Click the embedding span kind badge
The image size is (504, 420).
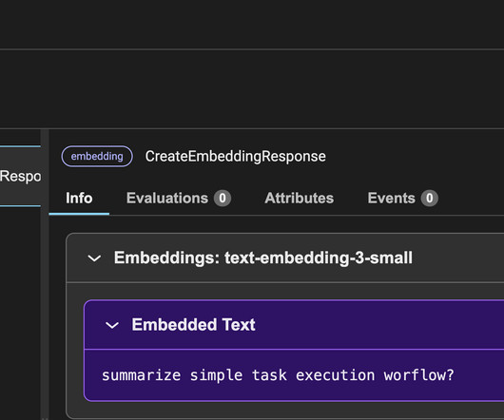click(97, 157)
